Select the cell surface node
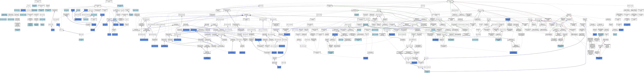This screenshot has height=73, width=644. (x=78, y=10)
